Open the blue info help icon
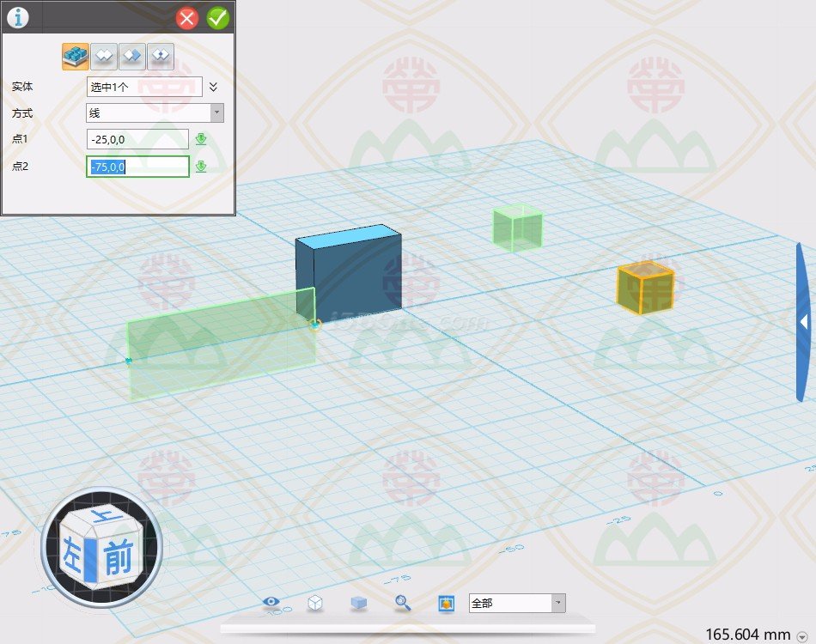 tap(17, 17)
